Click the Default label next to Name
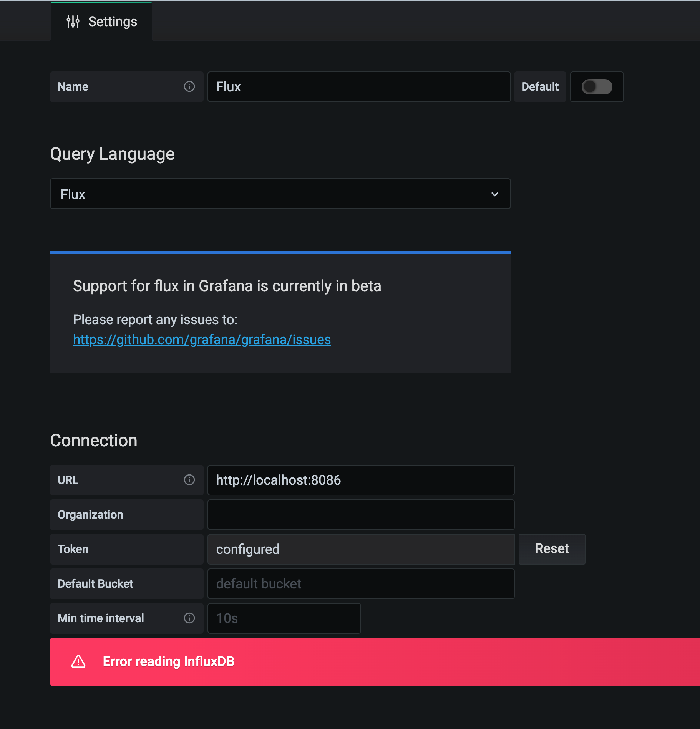 [x=539, y=87]
